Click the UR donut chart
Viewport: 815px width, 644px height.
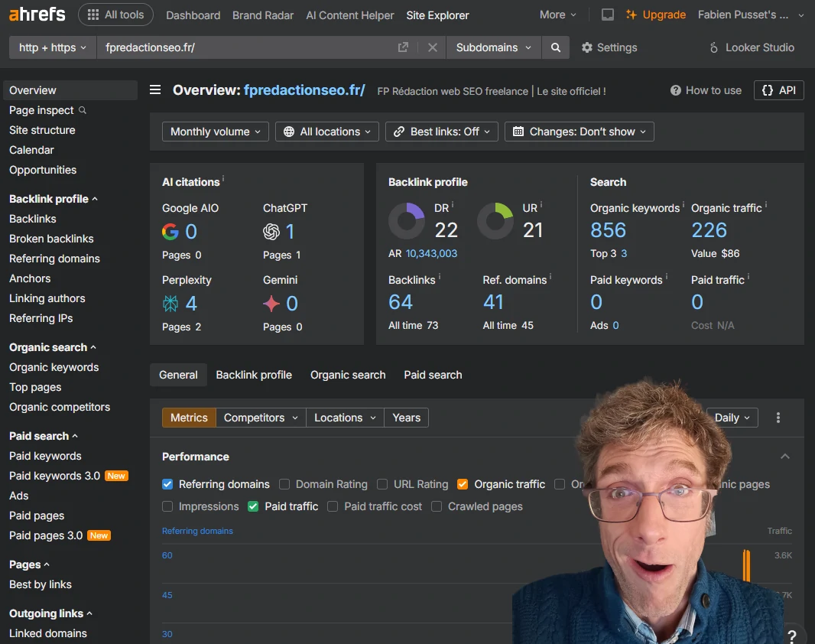point(495,221)
